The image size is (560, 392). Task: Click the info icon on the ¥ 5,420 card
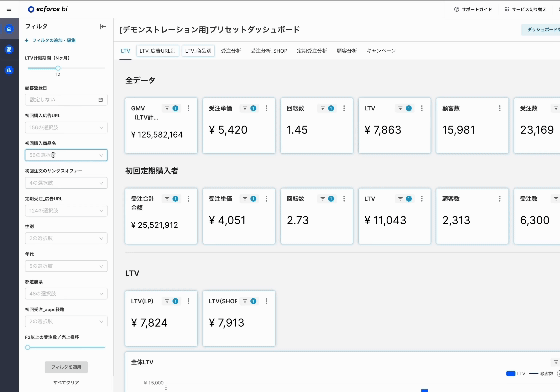tap(253, 108)
